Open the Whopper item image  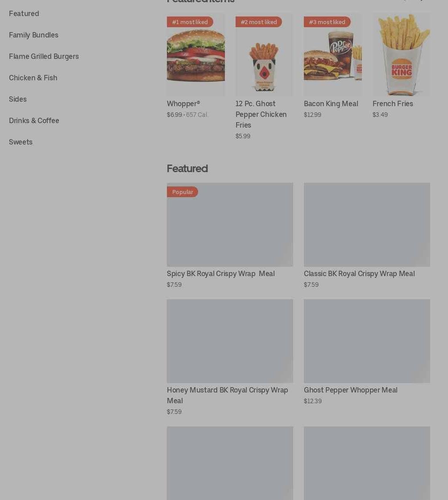pos(195,54)
